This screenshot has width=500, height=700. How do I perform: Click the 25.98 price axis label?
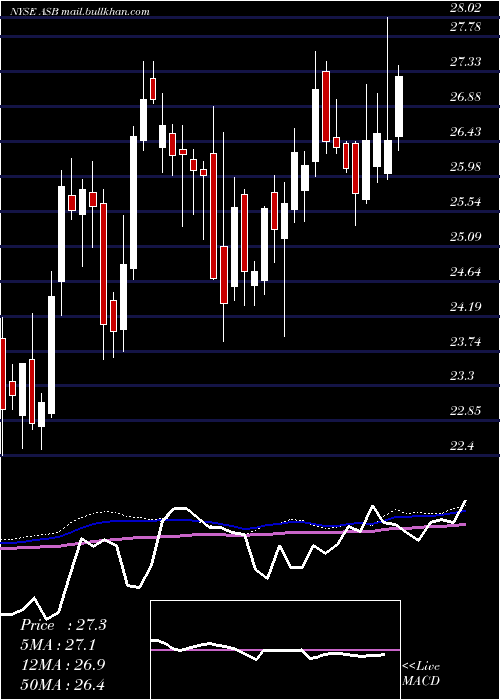pos(465,167)
